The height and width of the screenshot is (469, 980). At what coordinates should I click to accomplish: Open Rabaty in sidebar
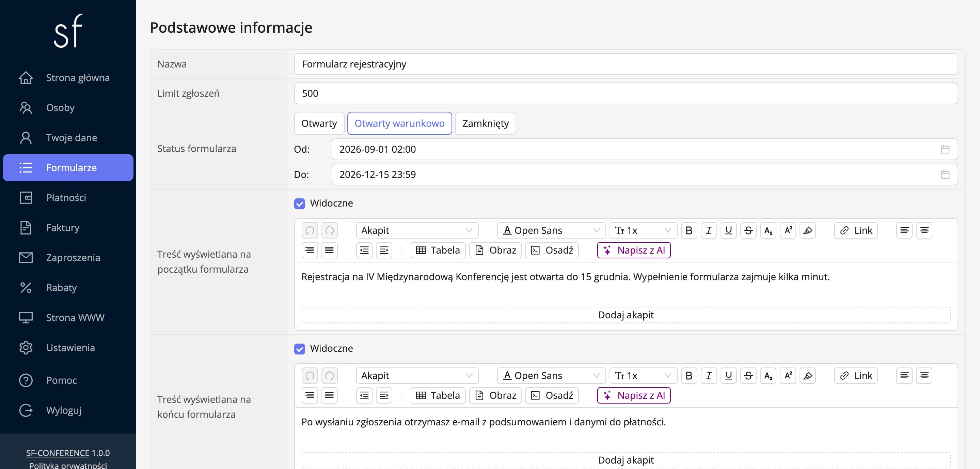coord(68,287)
